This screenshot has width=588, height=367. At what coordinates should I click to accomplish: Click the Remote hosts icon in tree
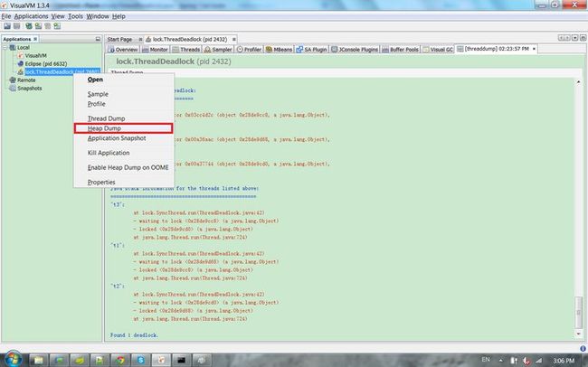point(13,80)
